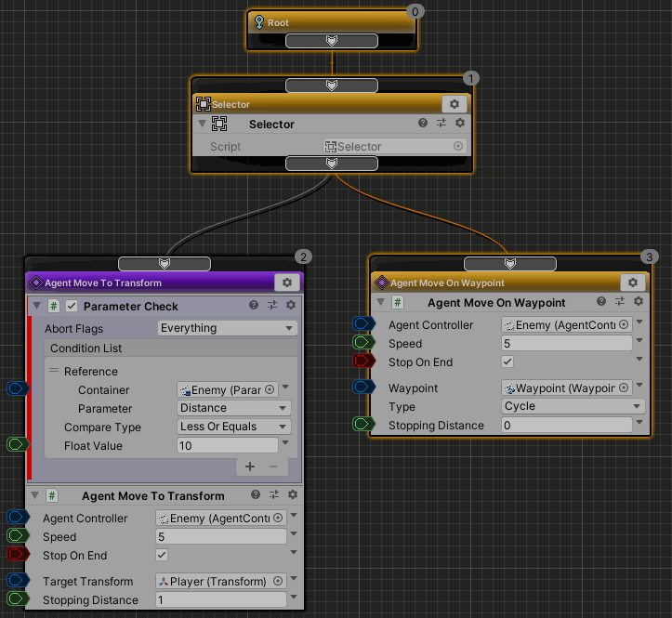Open help for Agent Move On Waypoint component
Viewport: 672px width, 618px height.
pos(601,302)
